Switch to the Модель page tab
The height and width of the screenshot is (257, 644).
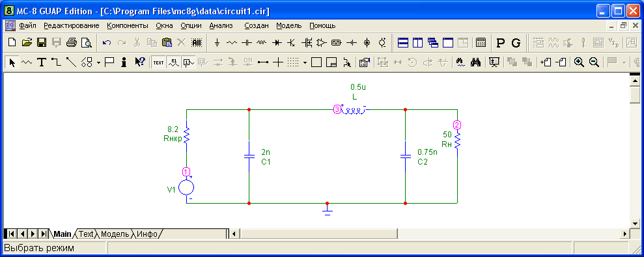pyautogui.click(x=116, y=234)
